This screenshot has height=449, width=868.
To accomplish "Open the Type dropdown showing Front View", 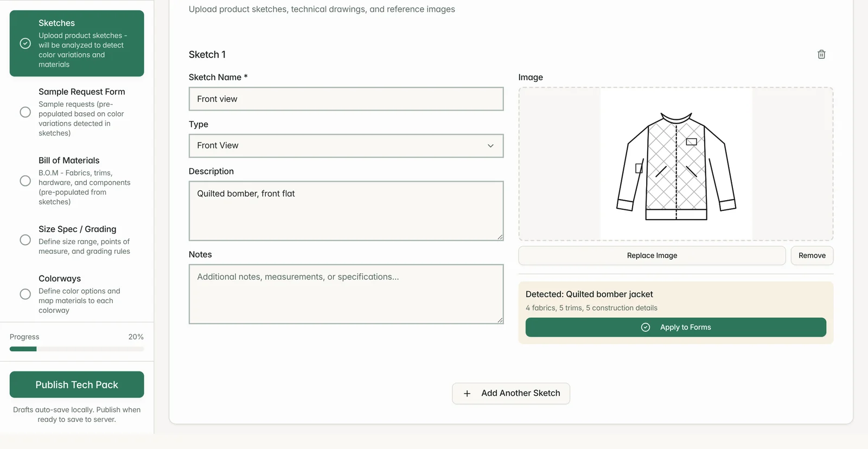I will click(x=346, y=146).
